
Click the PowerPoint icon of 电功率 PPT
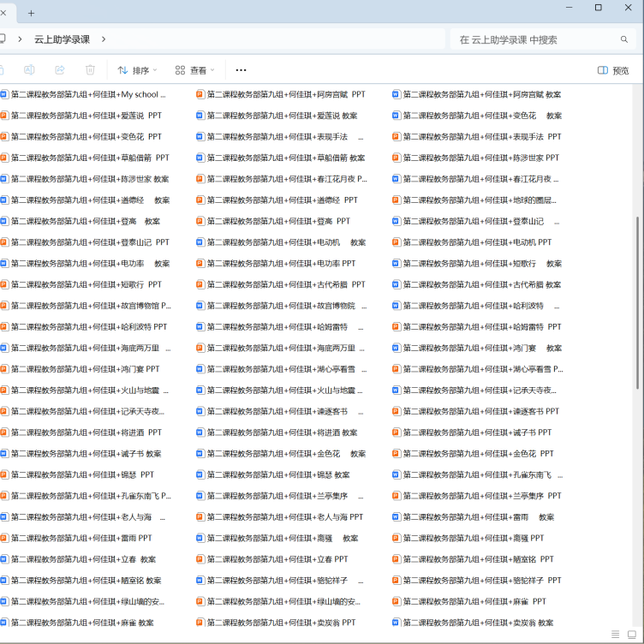point(200,263)
